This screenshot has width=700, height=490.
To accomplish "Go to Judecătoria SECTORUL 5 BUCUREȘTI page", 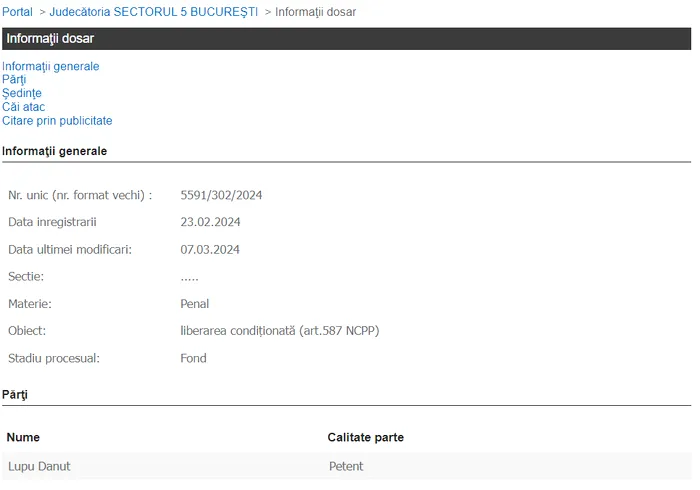I will pyautogui.click(x=153, y=12).
